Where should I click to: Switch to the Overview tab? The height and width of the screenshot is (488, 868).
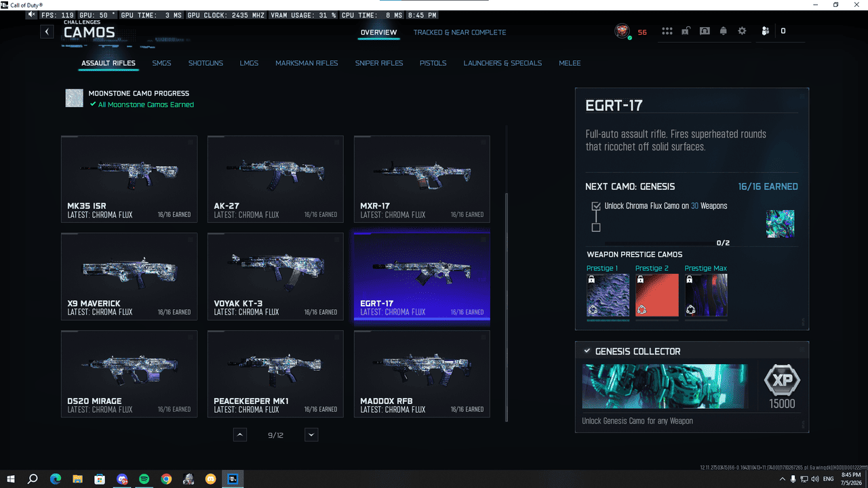(379, 33)
